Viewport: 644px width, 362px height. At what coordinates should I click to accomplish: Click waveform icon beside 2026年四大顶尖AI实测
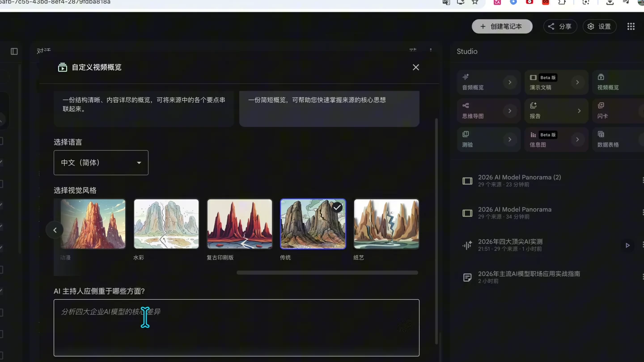pos(467,245)
